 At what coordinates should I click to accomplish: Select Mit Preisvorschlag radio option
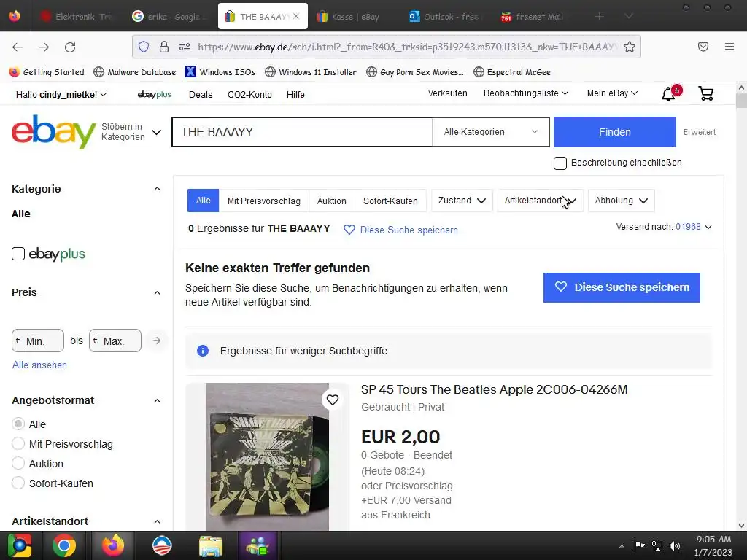(18, 444)
